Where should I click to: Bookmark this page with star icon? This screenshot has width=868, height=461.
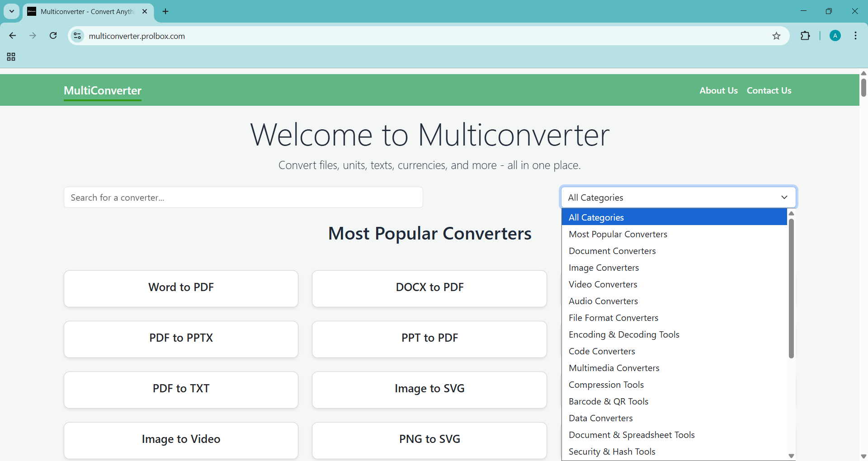(x=776, y=36)
